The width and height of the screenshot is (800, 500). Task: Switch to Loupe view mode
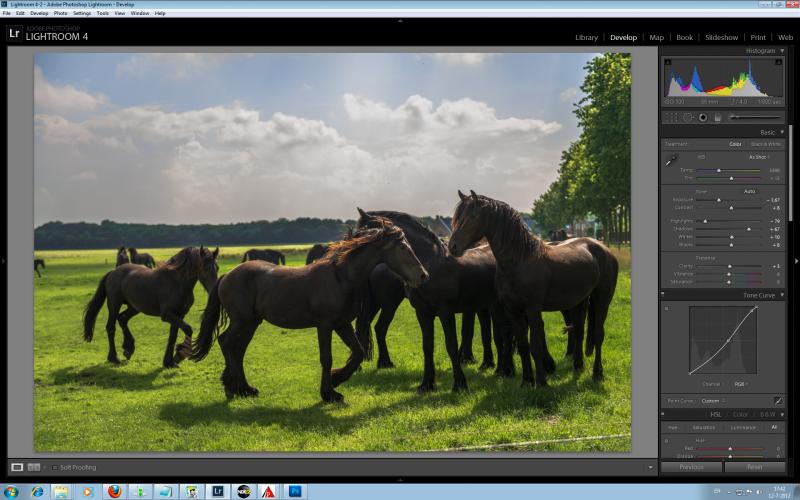(x=17, y=467)
